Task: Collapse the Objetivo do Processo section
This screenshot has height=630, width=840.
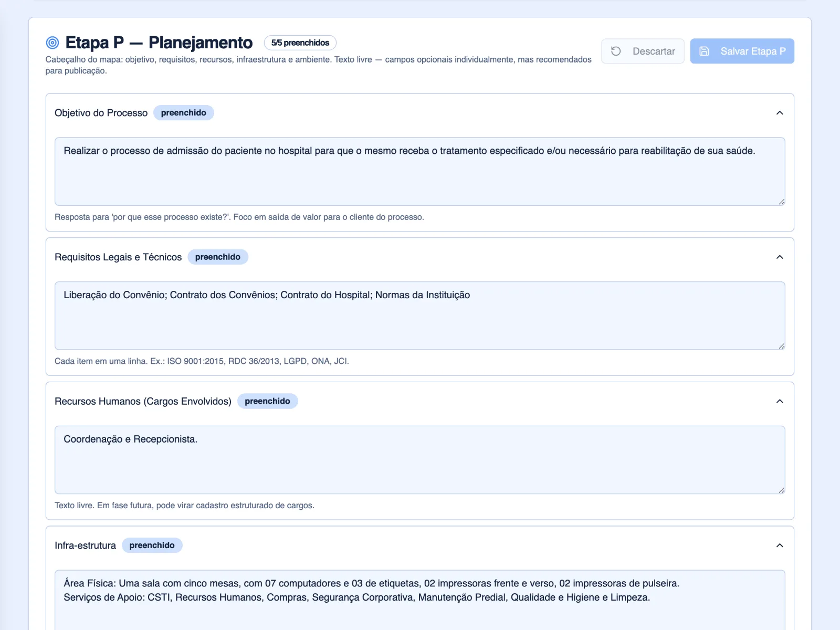Action: tap(780, 113)
